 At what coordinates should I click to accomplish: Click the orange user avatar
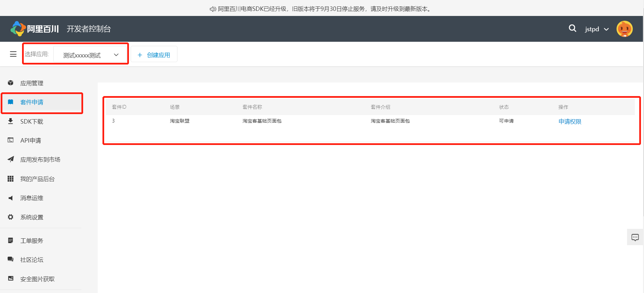pos(624,29)
